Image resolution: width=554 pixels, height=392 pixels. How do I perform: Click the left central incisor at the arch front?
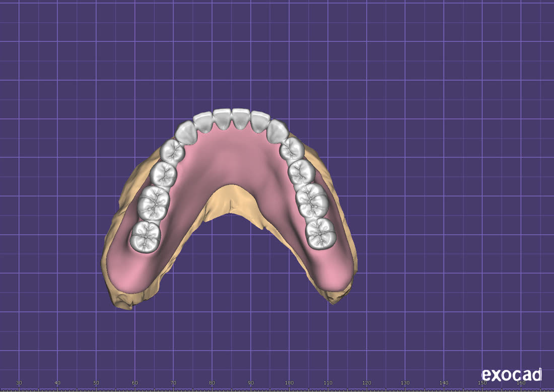(222, 119)
